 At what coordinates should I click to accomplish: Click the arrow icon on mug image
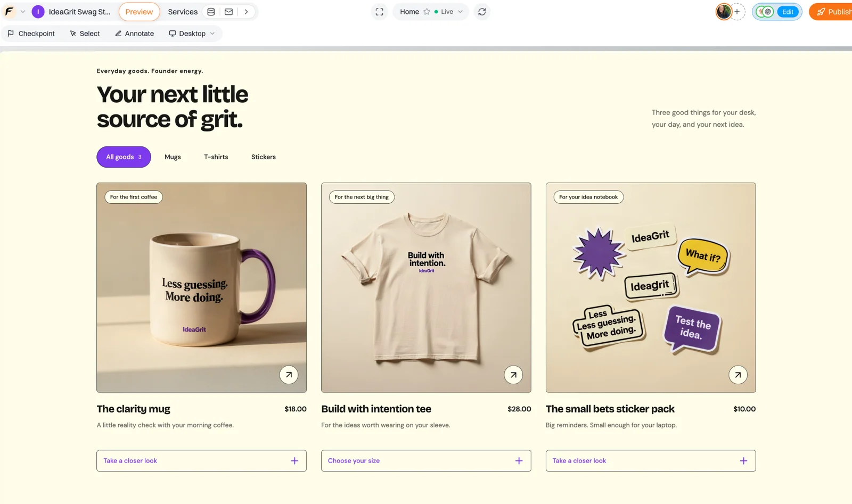[289, 375]
